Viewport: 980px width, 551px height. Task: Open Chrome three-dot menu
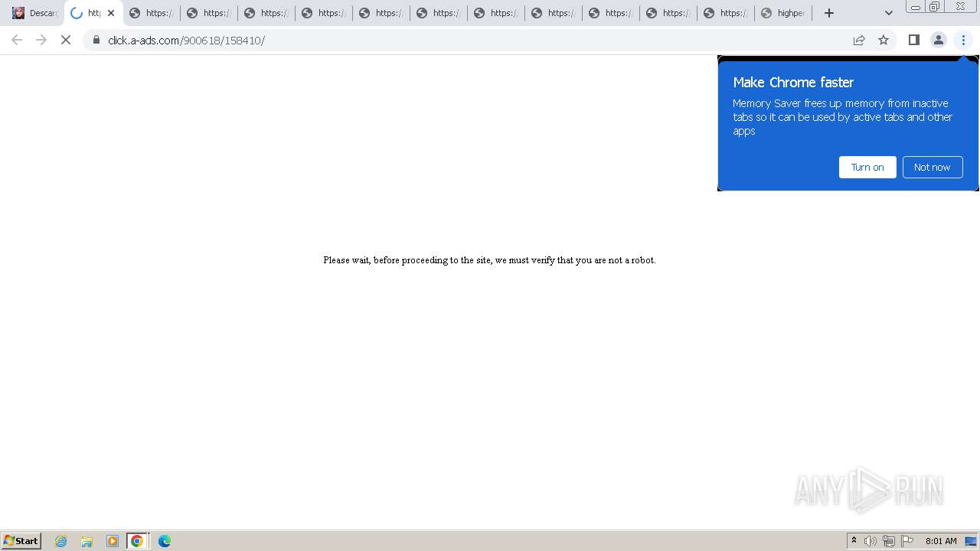[x=963, y=40]
